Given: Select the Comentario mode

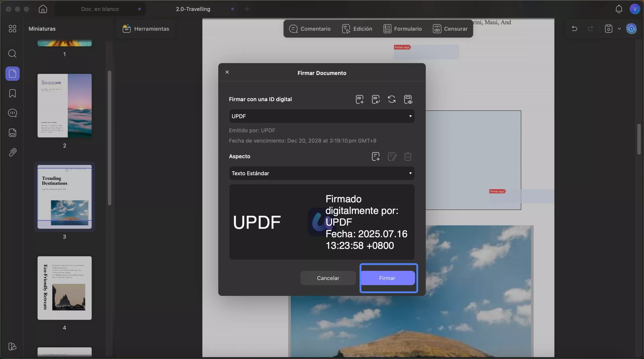Looking at the screenshot, I should (310, 29).
